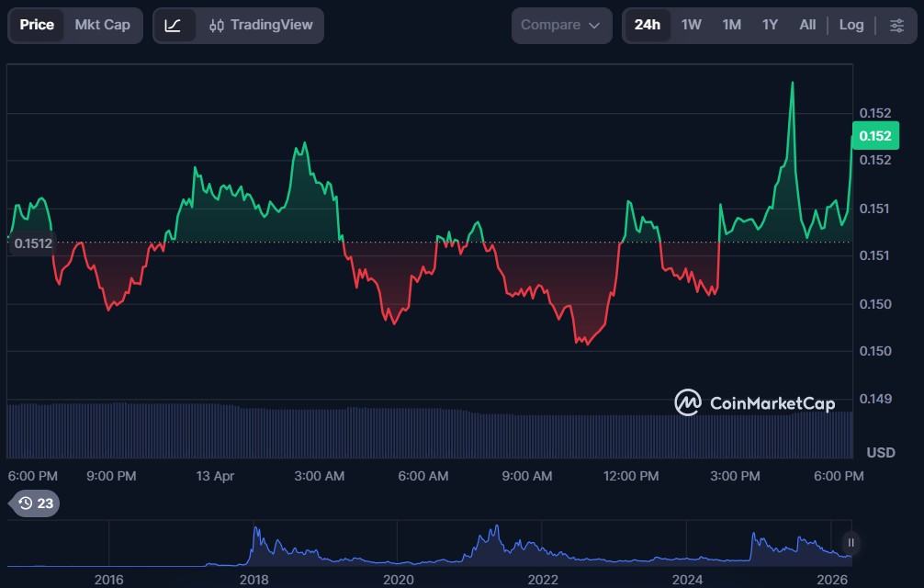The width and height of the screenshot is (924, 588).
Task: Switch to the TradingView candlestick chart
Action: point(261,25)
